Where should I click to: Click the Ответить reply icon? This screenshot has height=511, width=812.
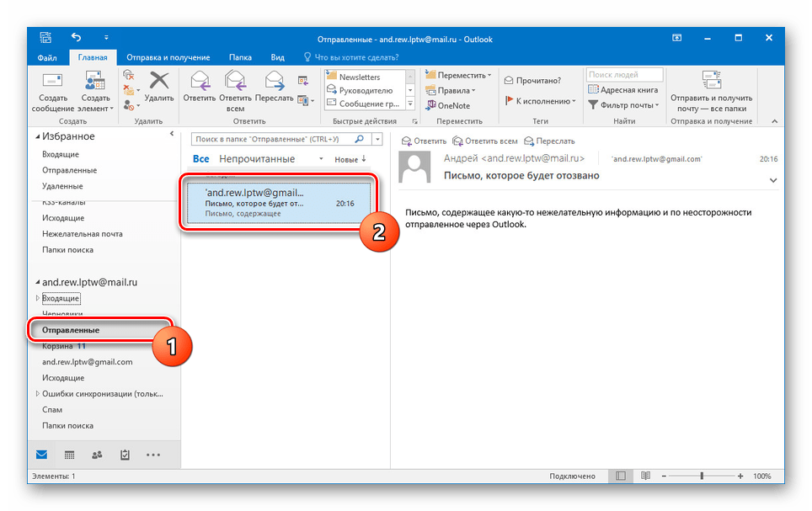[x=200, y=82]
